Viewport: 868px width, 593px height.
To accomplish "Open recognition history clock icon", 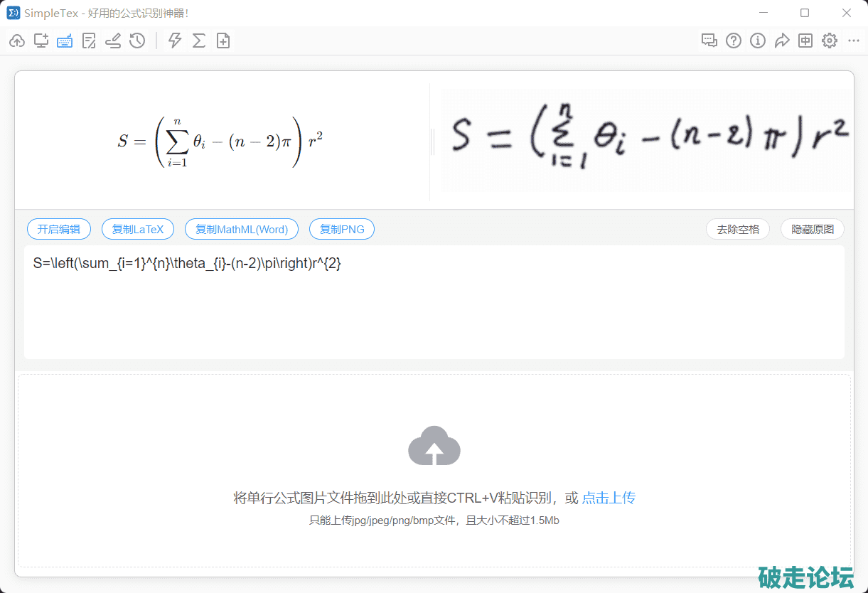I will pyautogui.click(x=137, y=41).
